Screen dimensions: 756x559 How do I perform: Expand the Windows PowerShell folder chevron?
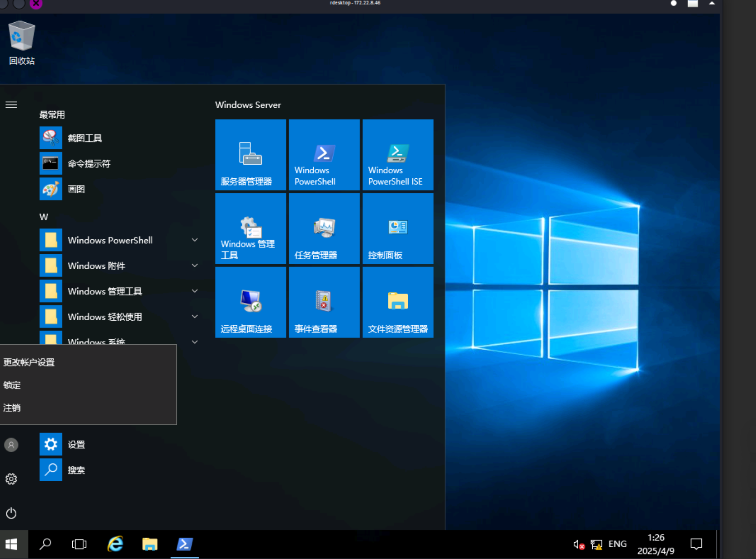pos(195,240)
